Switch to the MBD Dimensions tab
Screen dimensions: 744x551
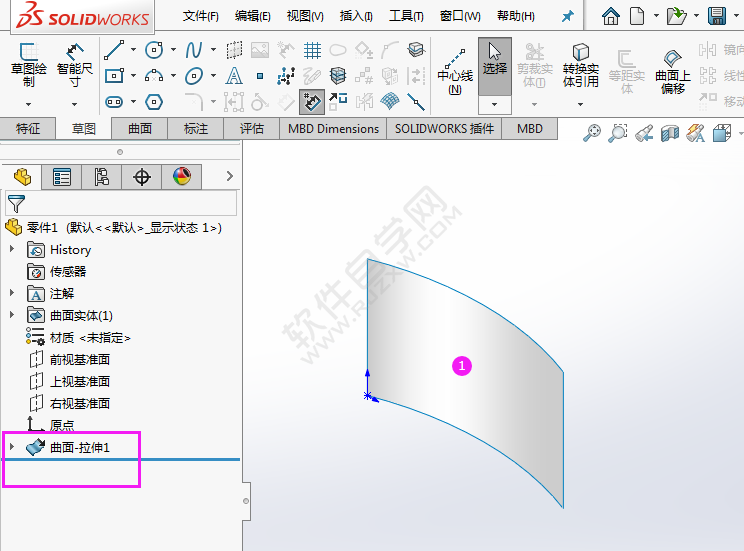333,129
